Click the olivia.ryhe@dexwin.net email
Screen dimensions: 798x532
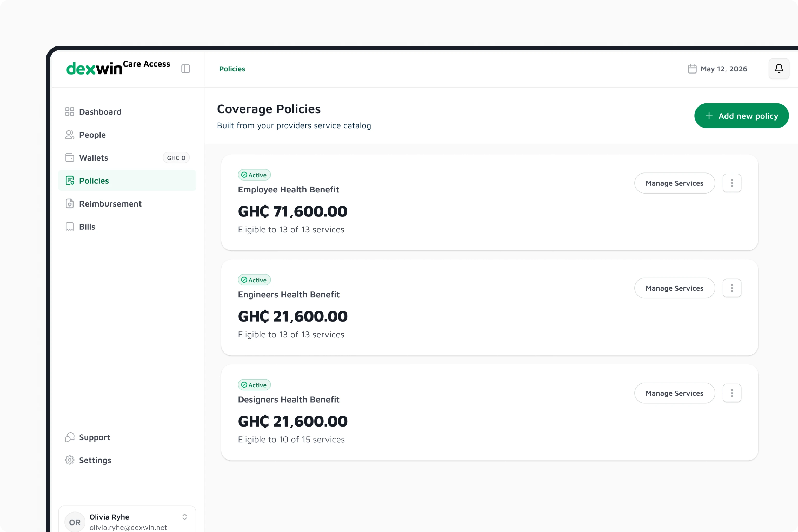point(128,528)
